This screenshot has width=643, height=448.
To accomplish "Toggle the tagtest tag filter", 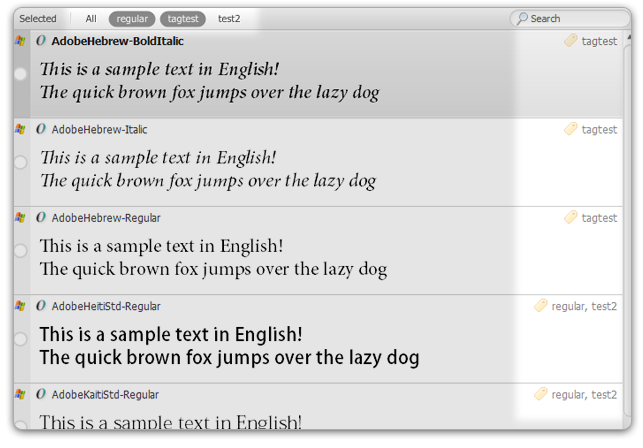I will (183, 19).
